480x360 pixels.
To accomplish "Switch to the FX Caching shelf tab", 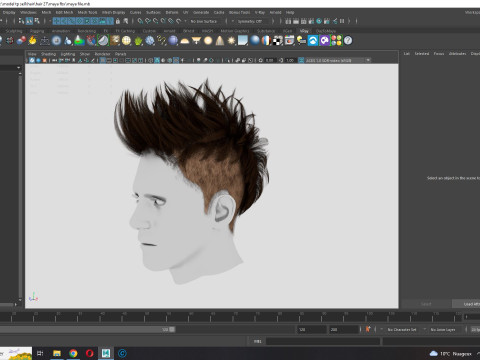I will point(125,31).
